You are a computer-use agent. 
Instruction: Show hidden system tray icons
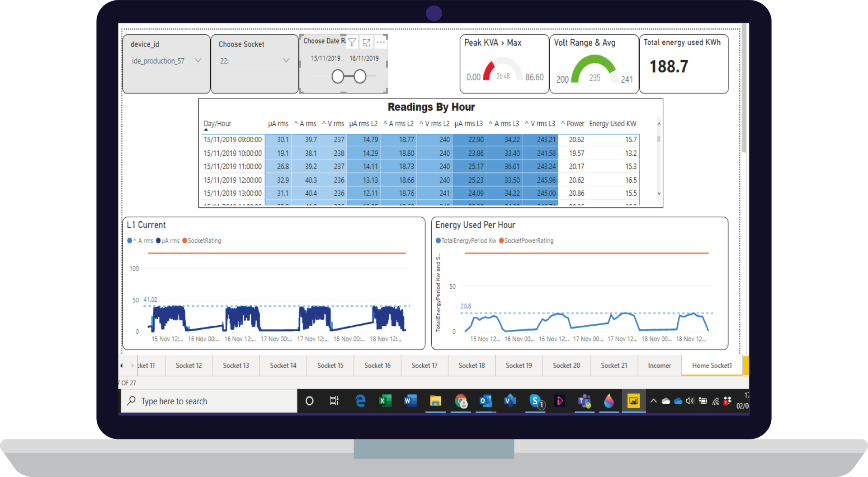pos(653,401)
